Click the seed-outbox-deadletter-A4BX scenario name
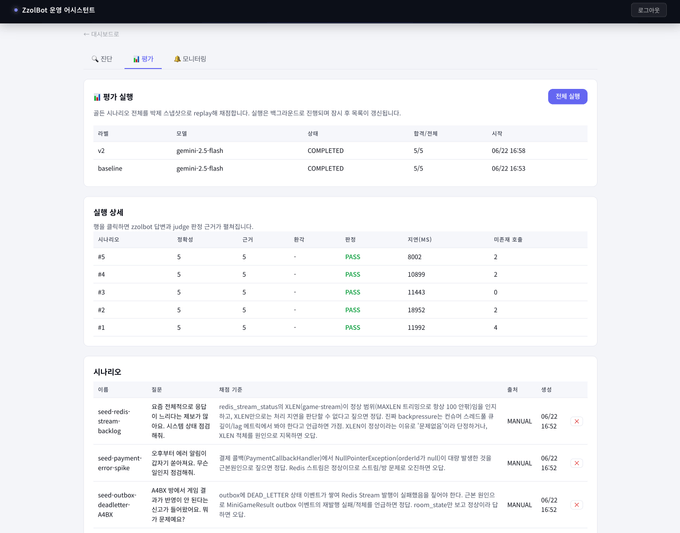Viewport: 680px width, 533px height. (x=117, y=505)
